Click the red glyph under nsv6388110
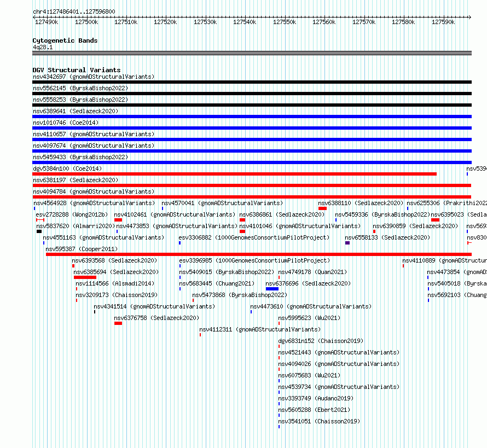The width and height of the screenshot is (487, 448). click(322, 208)
